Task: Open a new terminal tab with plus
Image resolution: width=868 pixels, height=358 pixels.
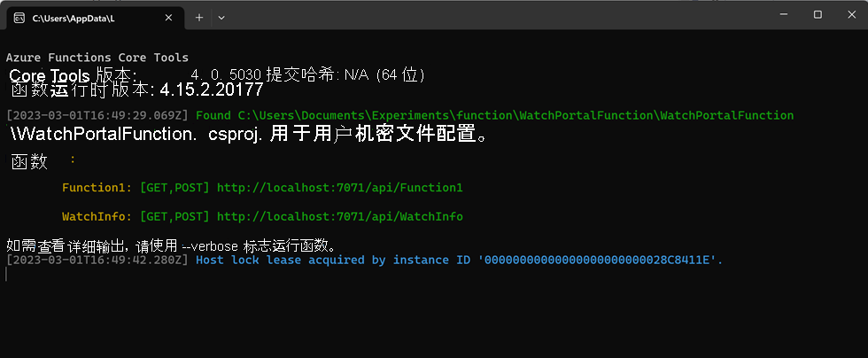Action: tap(199, 17)
